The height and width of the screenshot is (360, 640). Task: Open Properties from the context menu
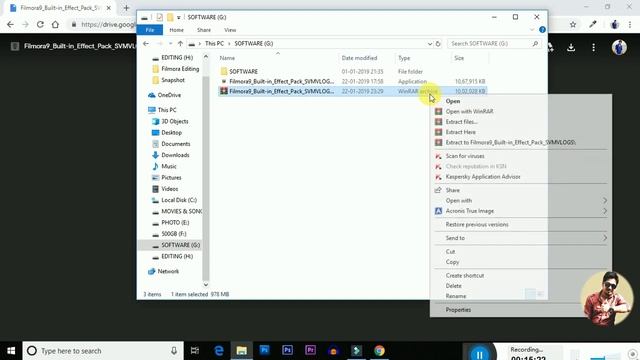tap(458, 310)
